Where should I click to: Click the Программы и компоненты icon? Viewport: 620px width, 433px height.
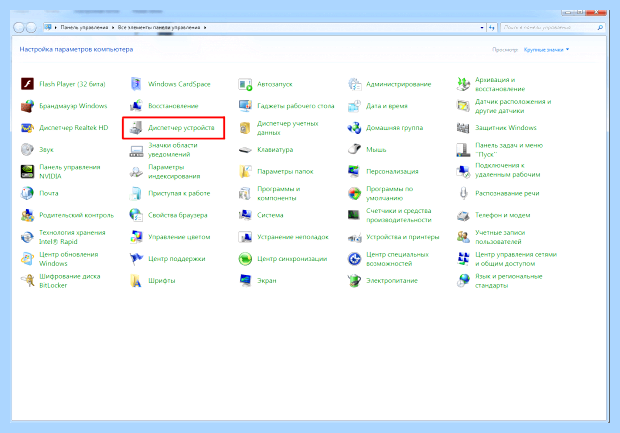click(x=245, y=193)
